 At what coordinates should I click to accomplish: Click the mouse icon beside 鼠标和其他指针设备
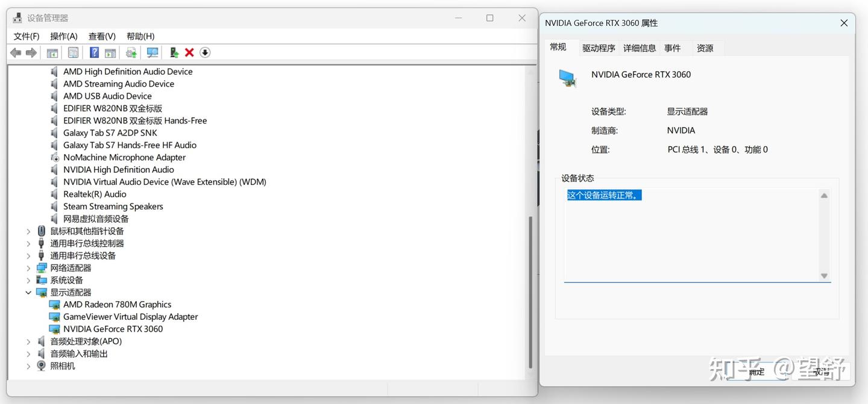tap(42, 231)
